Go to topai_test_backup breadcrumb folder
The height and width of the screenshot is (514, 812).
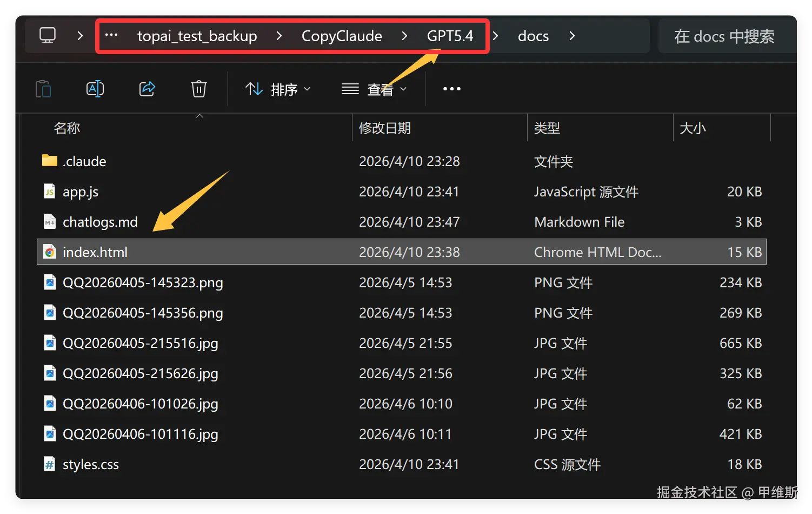coord(197,36)
